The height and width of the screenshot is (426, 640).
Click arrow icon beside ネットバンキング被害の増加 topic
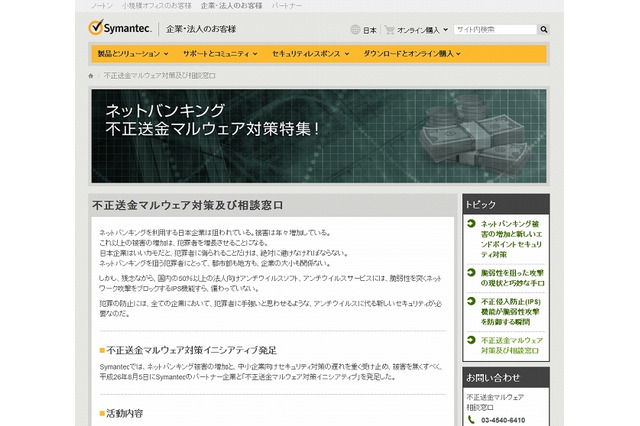[x=471, y=223]
